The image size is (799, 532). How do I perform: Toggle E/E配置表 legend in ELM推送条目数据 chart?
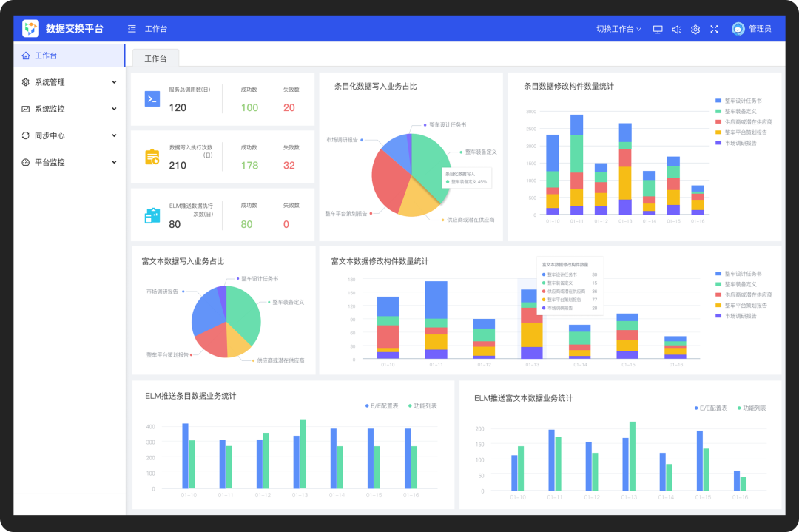[382, 406]
